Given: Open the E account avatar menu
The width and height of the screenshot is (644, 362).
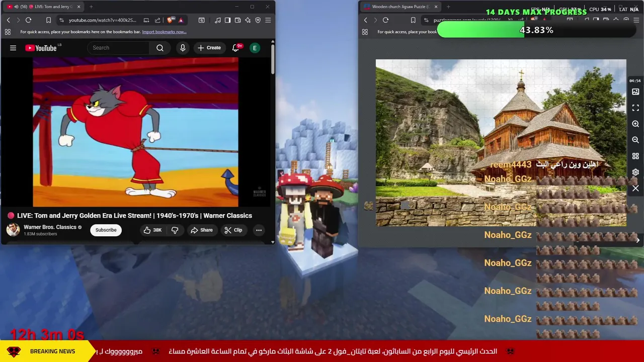Looking at the screenshot, I should coord(255,48).
